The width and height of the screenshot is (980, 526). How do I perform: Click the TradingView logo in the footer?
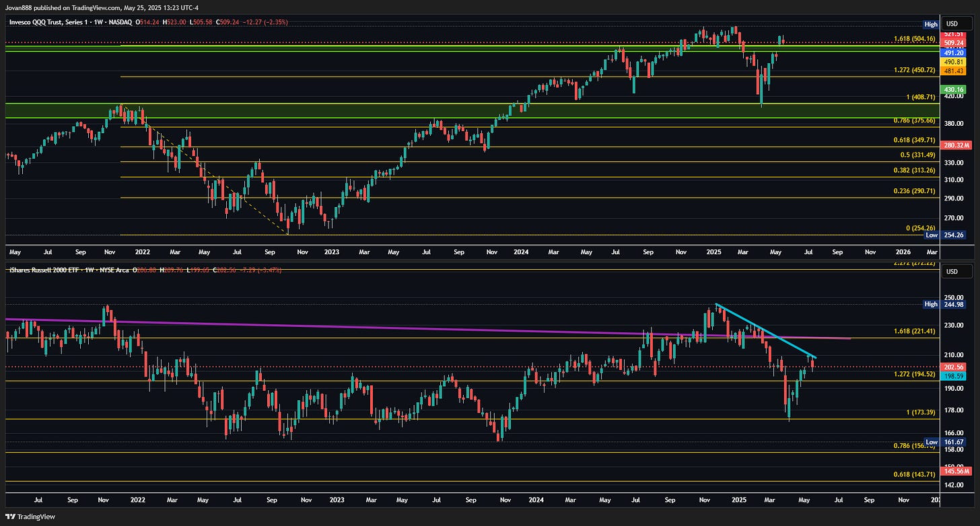(30, 517)
